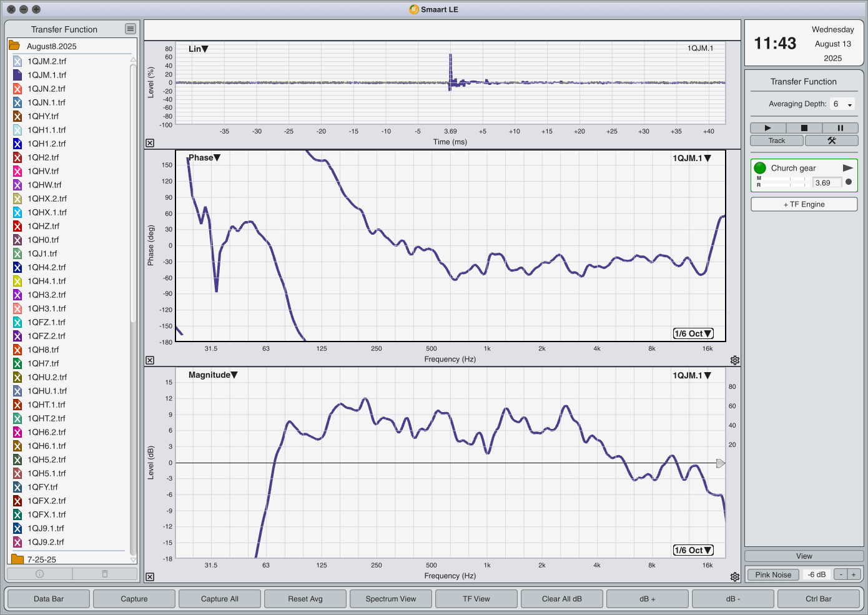
Task: Decrease generator level with minus button
Action: pos(841,575)
